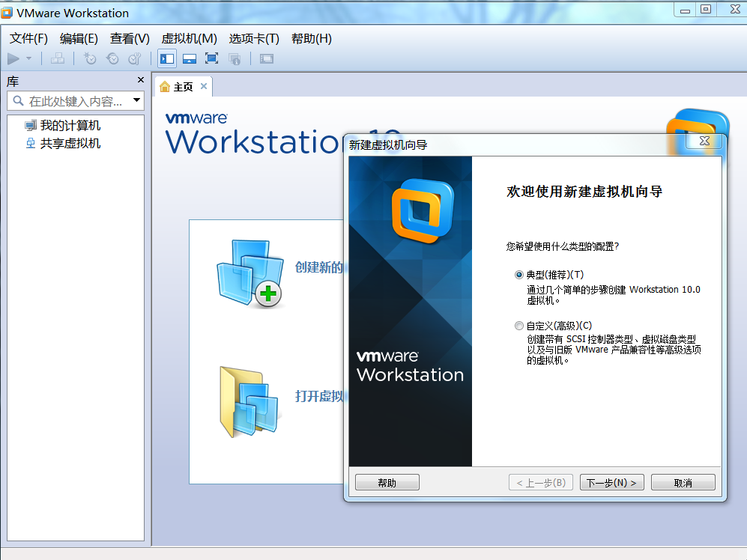The width and height of the screenshot is (747, 560).
Task: Open the 文件(F) menu
Action: (28, 39)
